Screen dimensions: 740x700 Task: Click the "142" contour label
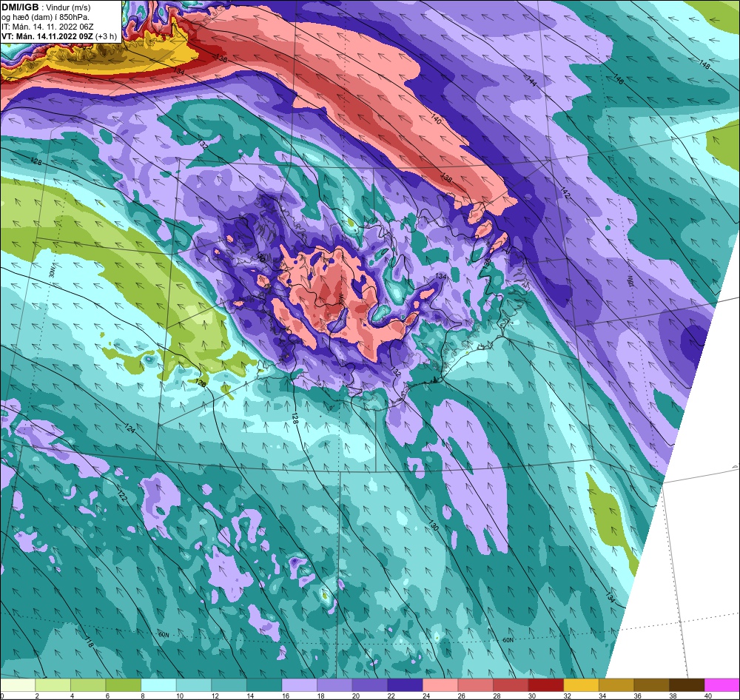565,192
